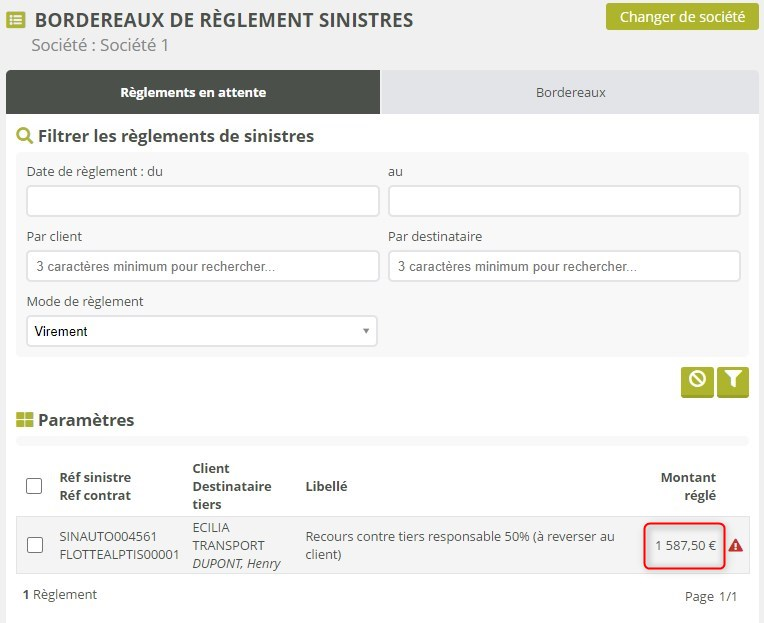Click the Libellé column header
This screenshot has width=764, height=623.
[x=326, y=486]
